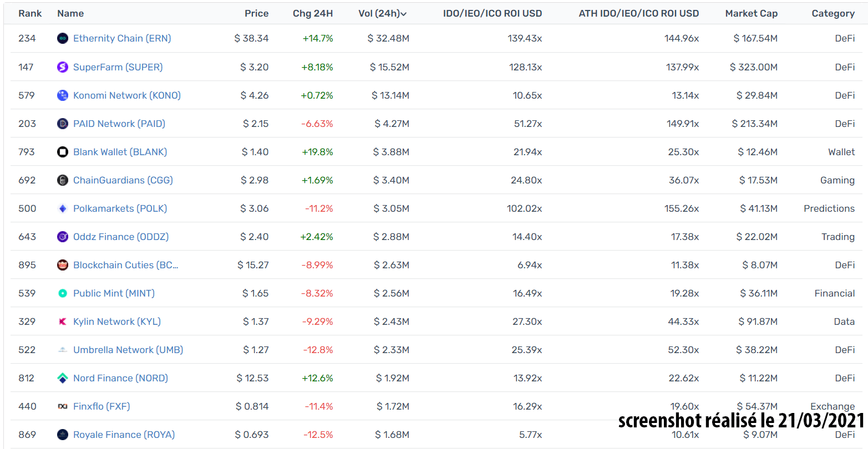Click the Predictions category in Polkamarkets row

pyautogui.click(x=829, y=208)
